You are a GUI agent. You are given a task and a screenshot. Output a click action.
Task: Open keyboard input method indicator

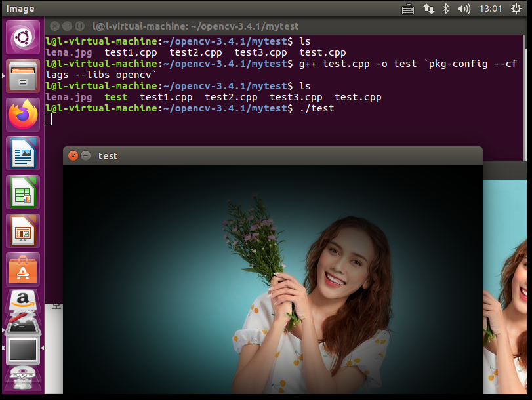(408, 9)
